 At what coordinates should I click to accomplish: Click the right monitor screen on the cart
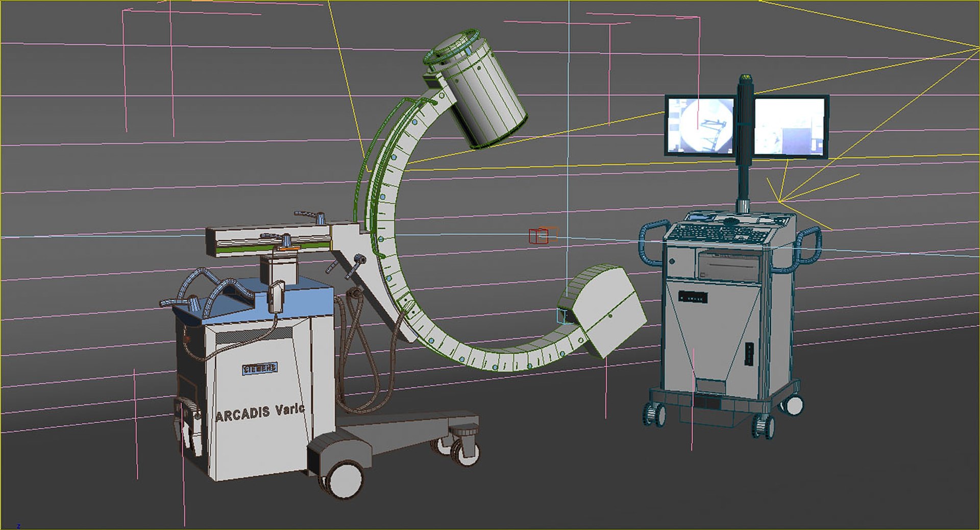coord(789,126)
